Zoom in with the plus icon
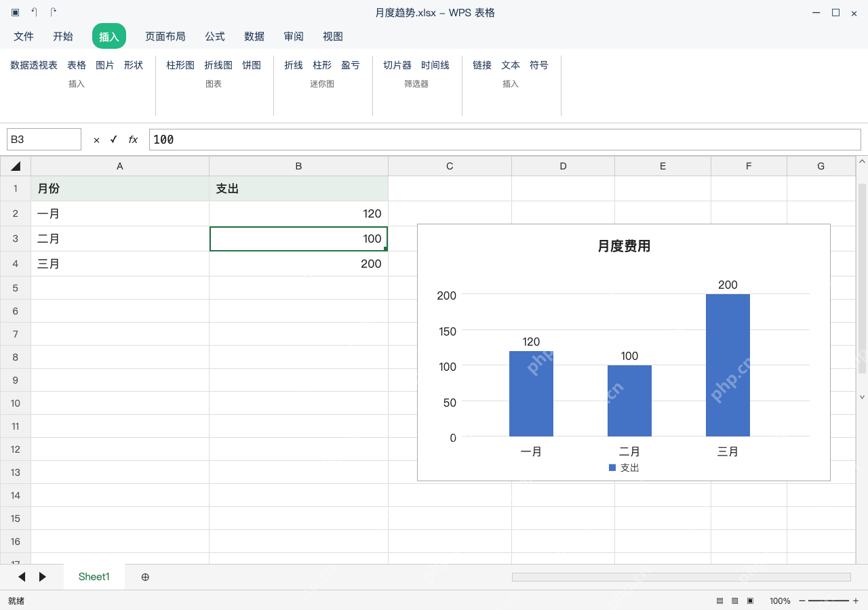868x610 pixels. (856, 601)
